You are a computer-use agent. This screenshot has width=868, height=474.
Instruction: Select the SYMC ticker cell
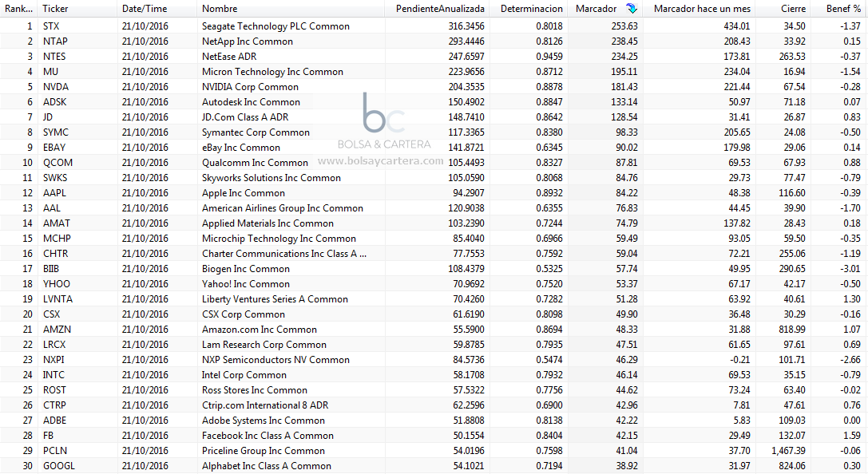pos(56,132)
